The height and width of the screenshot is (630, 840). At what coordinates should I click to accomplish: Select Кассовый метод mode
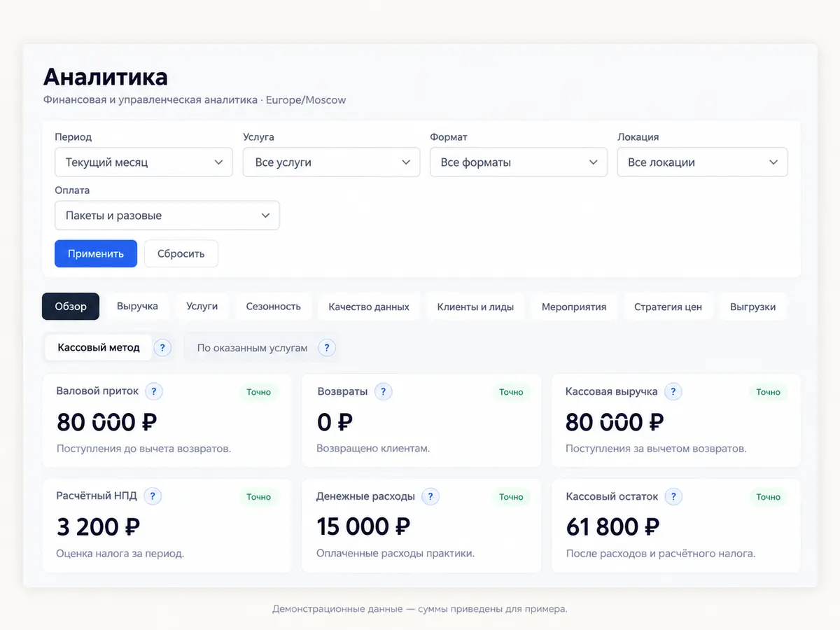point(99,347)
